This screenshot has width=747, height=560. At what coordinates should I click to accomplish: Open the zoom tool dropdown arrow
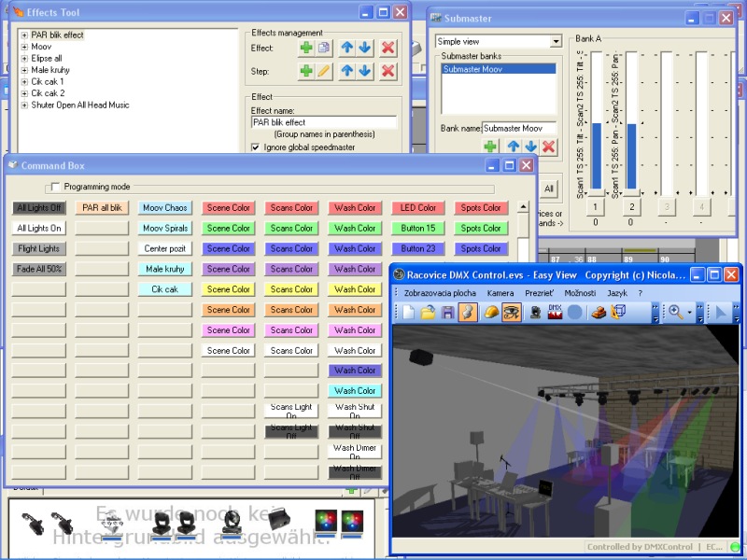(689, 313)
